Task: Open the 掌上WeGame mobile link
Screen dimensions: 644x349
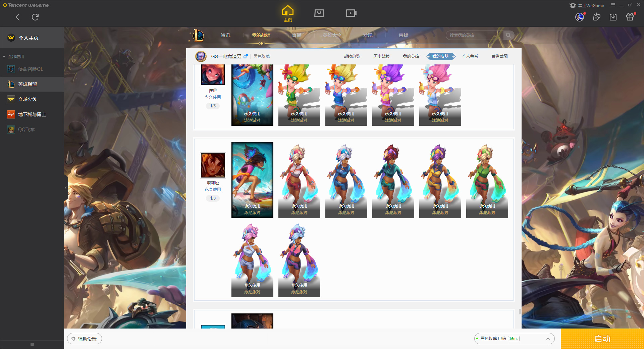Action: [587, 5]
